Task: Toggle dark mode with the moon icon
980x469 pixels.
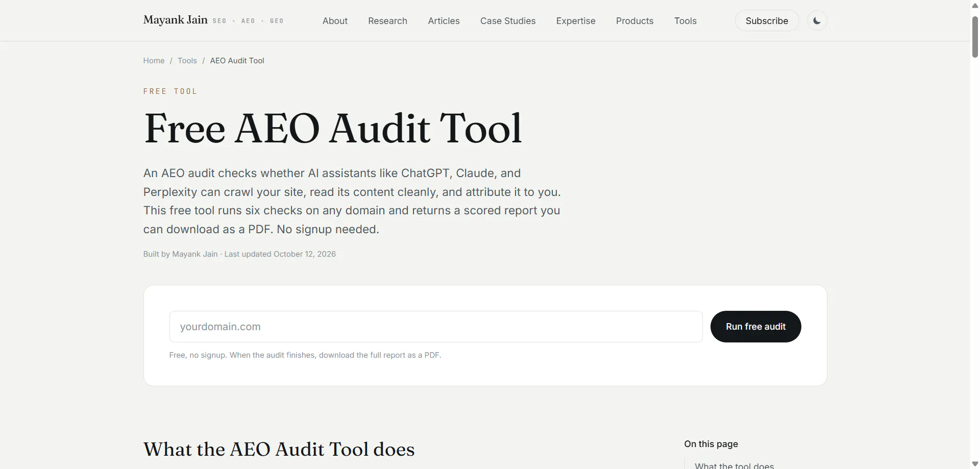Action: coord(817,21)
